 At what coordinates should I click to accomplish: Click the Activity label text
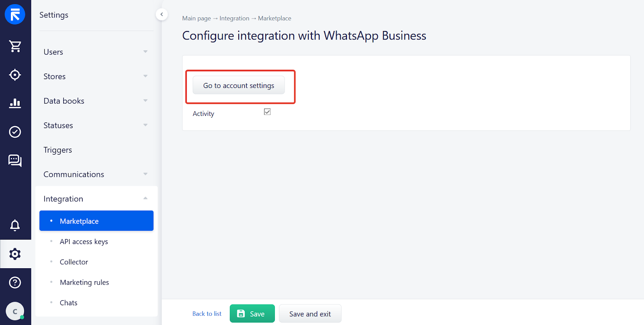tap(203, 114)
